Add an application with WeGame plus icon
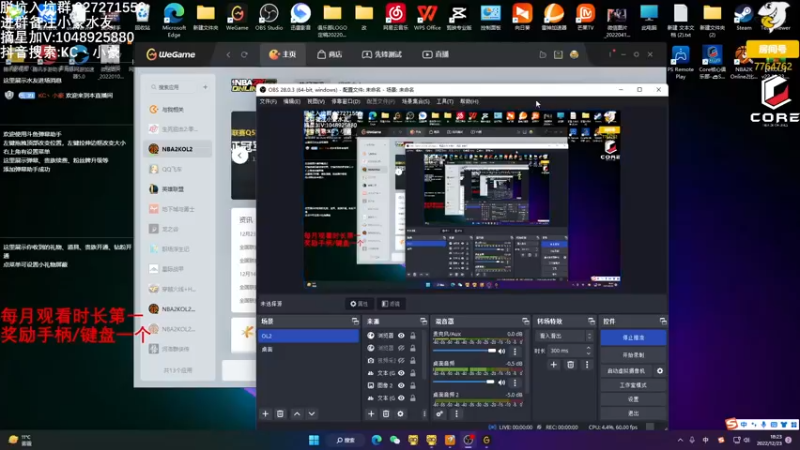Image resolution: width=800 pixels, height=450 pixels. [x=205, y=87]
